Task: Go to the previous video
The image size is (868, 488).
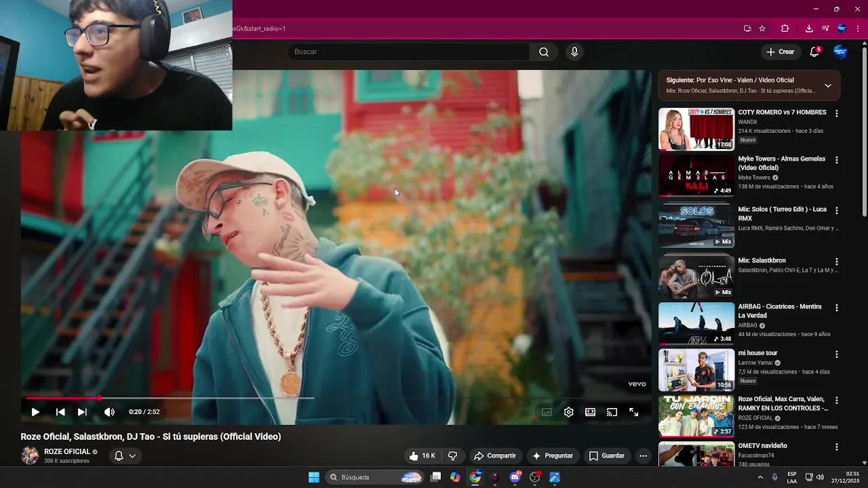Action: point(60,412)
